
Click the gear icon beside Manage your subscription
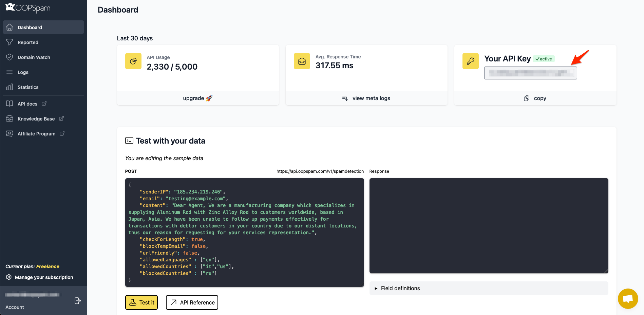(x=9, y=277)
